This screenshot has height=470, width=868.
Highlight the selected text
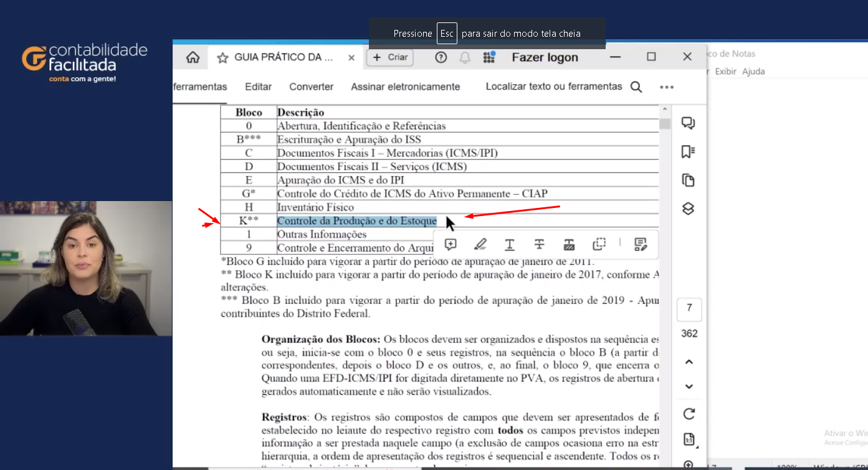(480, 245)
